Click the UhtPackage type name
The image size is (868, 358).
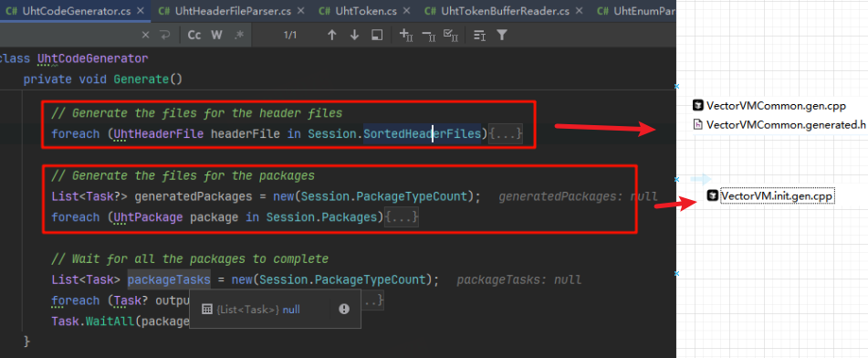point(149,217)
